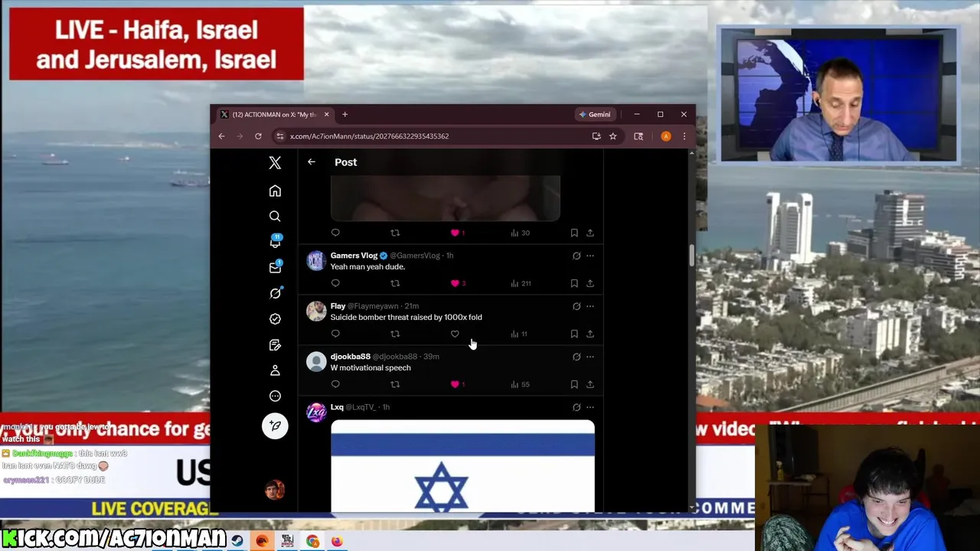Open Explore search in X sidebar
This screenshot has height=551, width=980.
pyautogui.click(x=275, y=217)
